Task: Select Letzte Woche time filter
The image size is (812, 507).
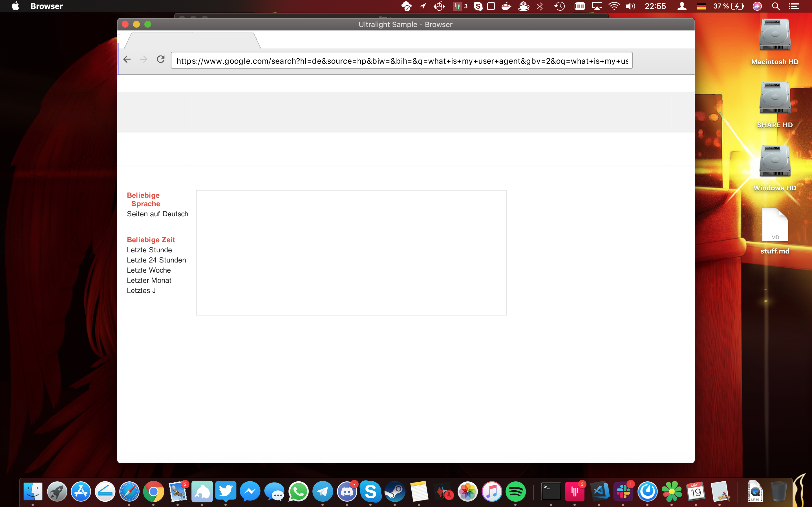Action: (149, 270)
